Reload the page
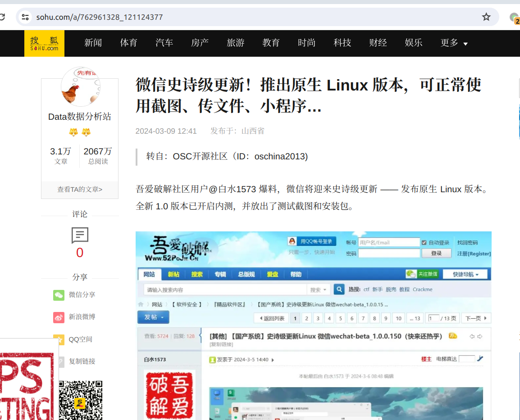520x420 pixels. point(2,17)
